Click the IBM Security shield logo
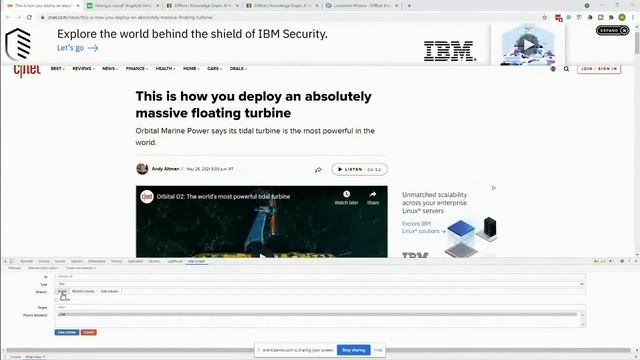Viewport: 640px width, 360px height. (18, 44)
